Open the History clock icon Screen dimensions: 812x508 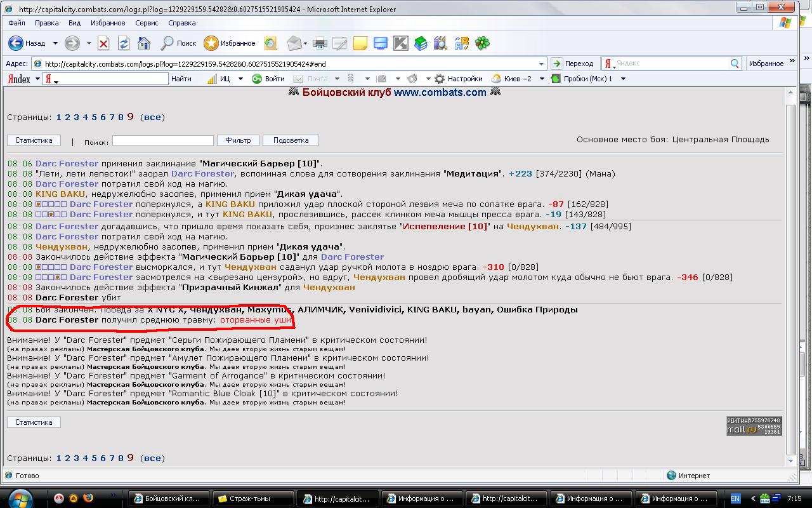click(271, 43)
